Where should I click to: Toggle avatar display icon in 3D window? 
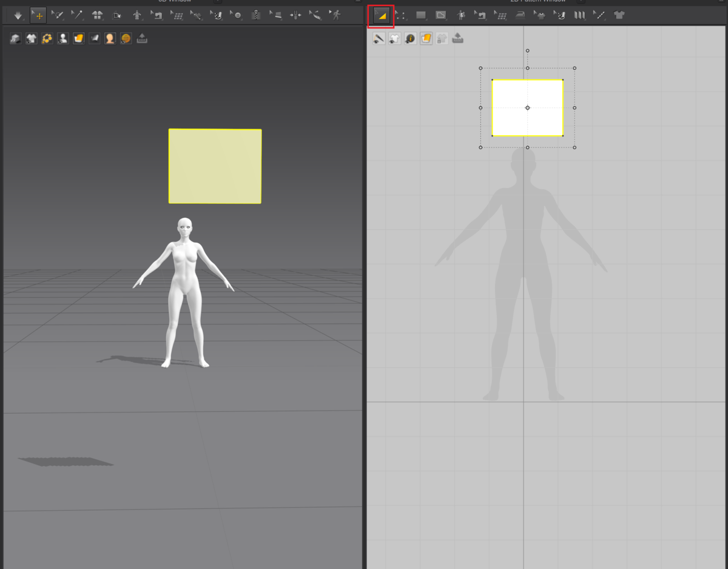[x=63, y=39]
